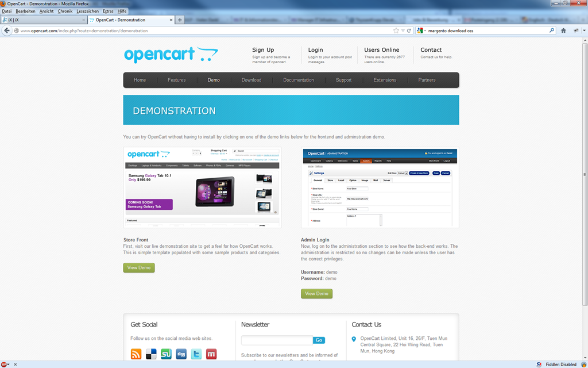Viewport: 588px width, 368px height.
Task: Open the StumbleUpon social icon
Action: click(x=166, y=354)
